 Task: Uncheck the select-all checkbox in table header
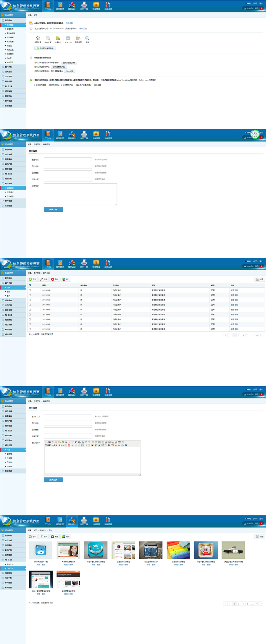click(x=30, y=285)
